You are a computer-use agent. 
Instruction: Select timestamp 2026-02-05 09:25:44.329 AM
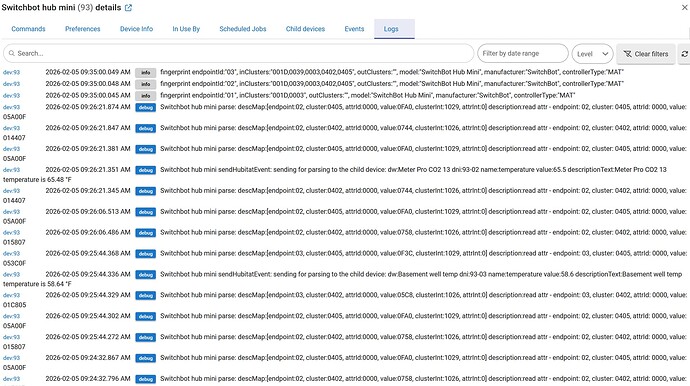(88, 295)
